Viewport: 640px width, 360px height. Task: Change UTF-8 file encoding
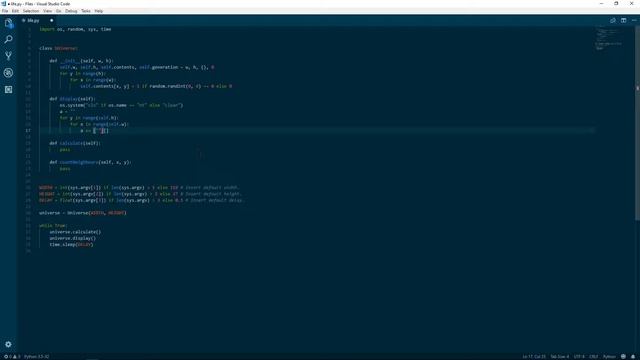click(579, 357)
